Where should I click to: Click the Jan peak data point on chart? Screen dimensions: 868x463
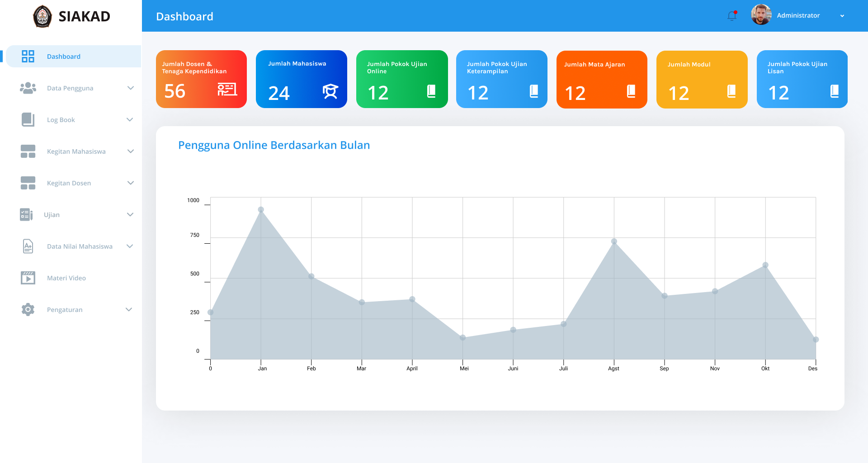point(261,210)
